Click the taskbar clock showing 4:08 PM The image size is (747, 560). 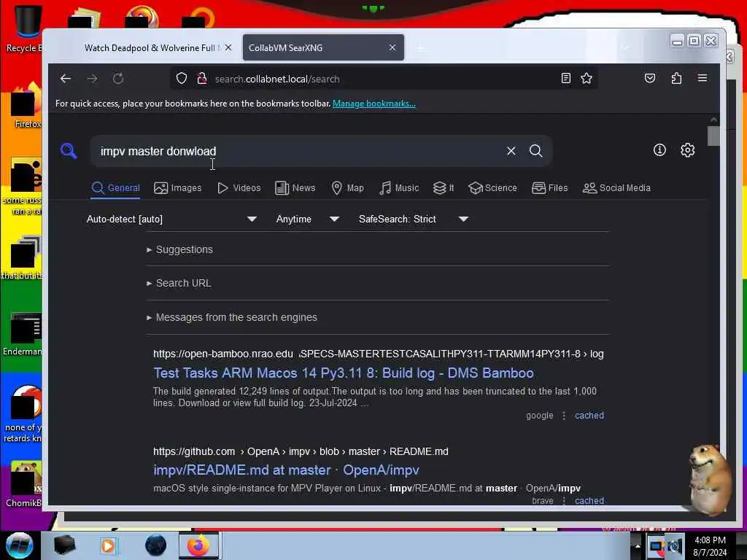point(710,546)
